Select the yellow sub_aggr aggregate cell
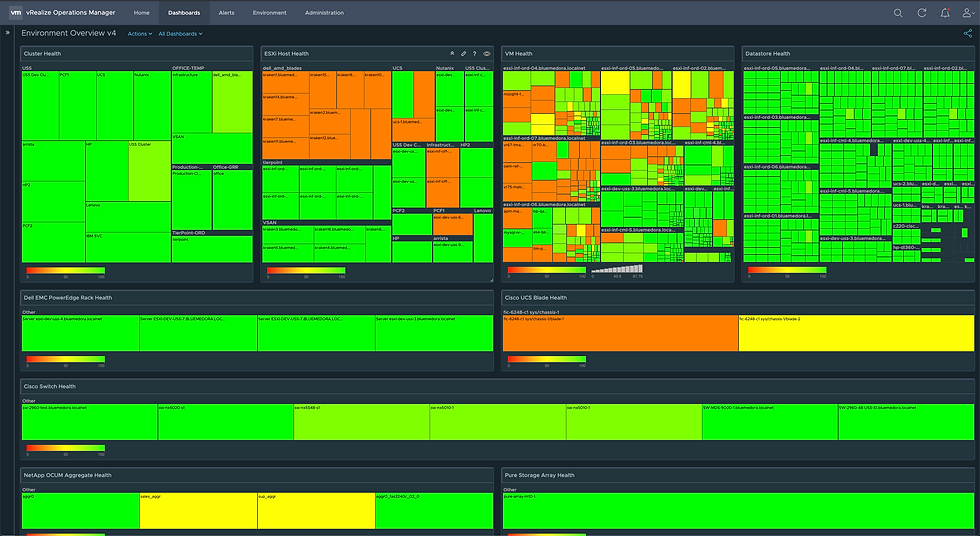Screen dimensions: 980x536 click(316, 511)
